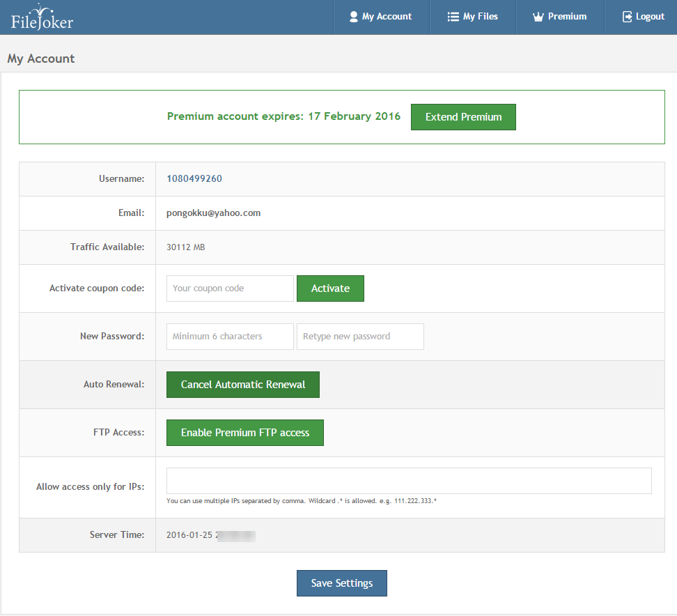Click the allowed IPs input box

(x=409, y=480)
